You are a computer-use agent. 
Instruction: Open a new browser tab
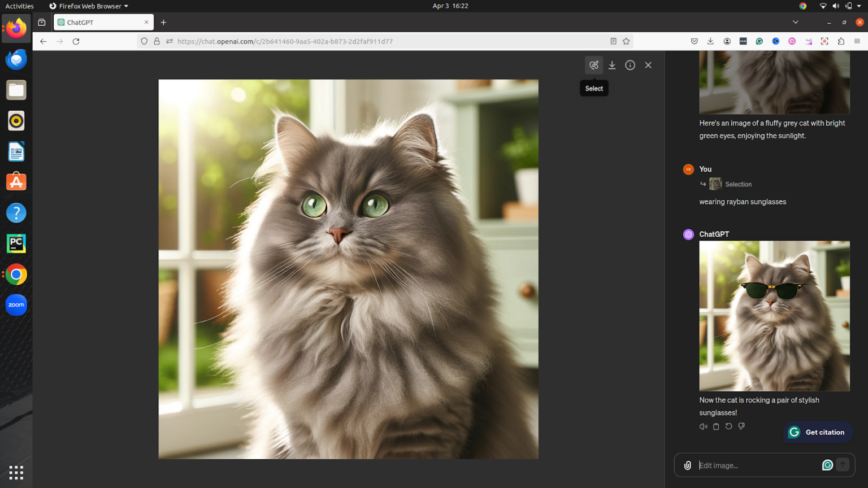tap(163, 22)
